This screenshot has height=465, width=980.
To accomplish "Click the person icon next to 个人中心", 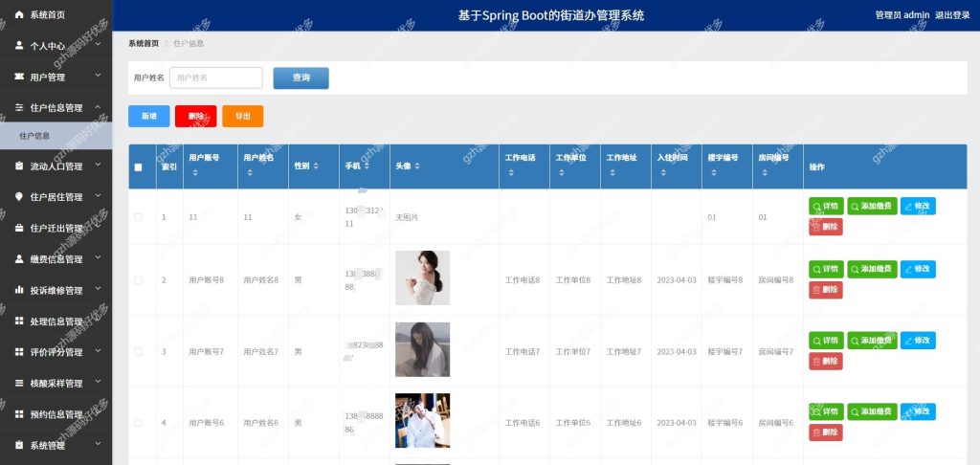I will coord(19,46).
